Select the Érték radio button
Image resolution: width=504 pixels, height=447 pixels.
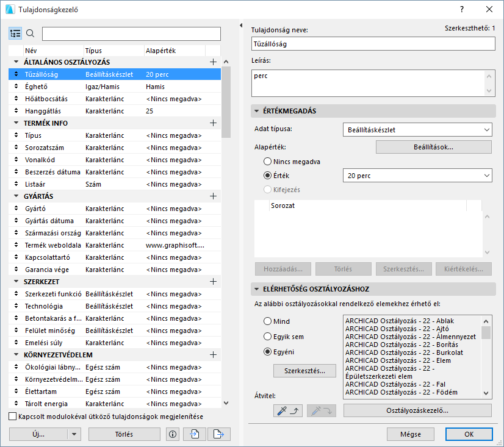click(x=267, y=176)
